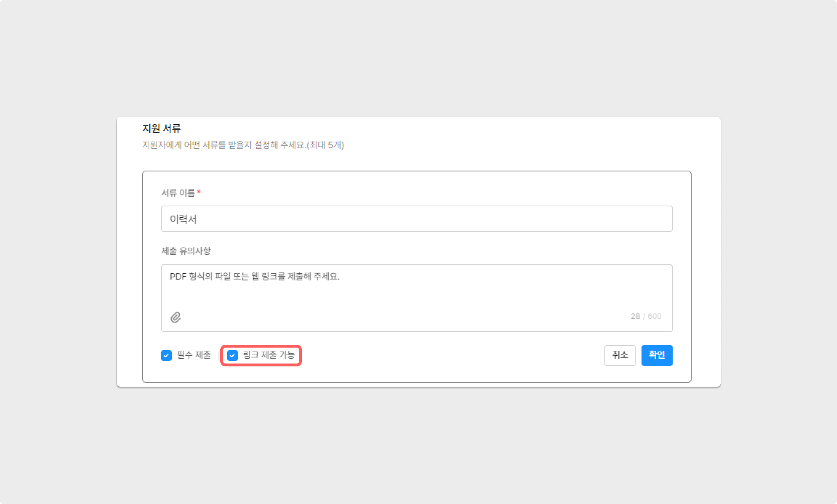Click the red required asterisk
Image resolution: width=837 pixels, height=504 pixels.
click(x=199, y=192)
